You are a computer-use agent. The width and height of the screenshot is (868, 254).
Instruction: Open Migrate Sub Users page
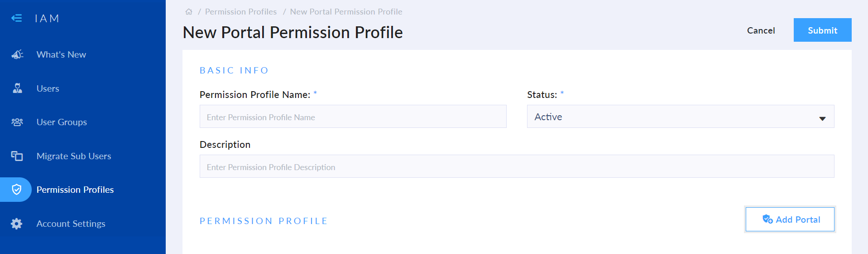tap(74, 156)
